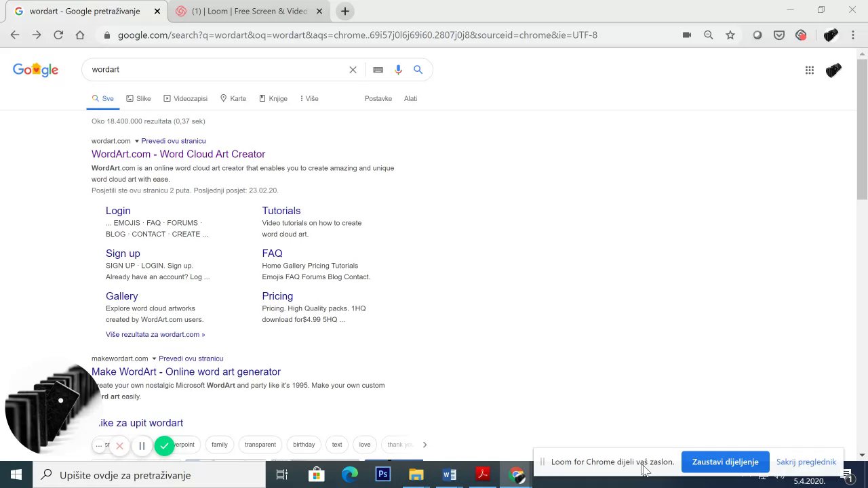Open WordArt.com - Word Cloud Art Creator result
868x488 pixels.
point(178,154)
